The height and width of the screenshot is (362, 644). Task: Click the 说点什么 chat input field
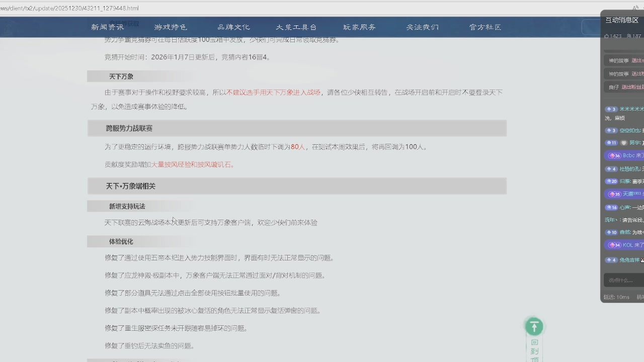pos(621,279)
